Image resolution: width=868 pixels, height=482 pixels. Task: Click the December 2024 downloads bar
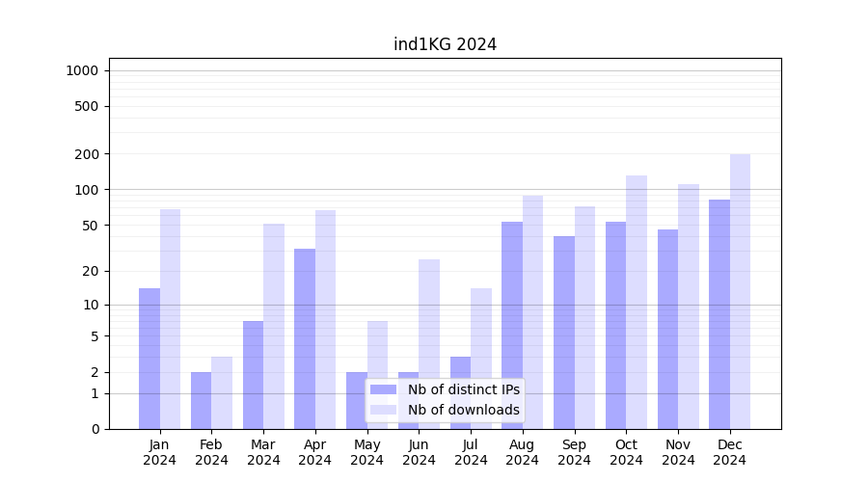pos(740,291)
